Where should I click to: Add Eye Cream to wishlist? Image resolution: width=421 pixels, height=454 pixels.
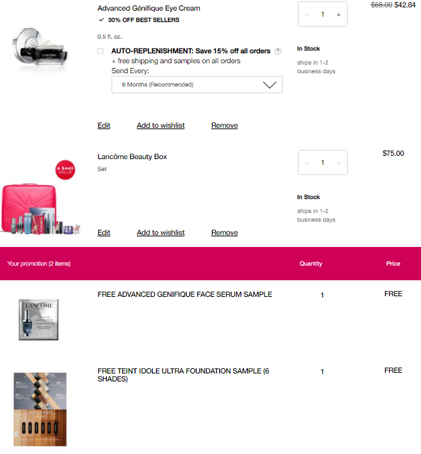161,125
